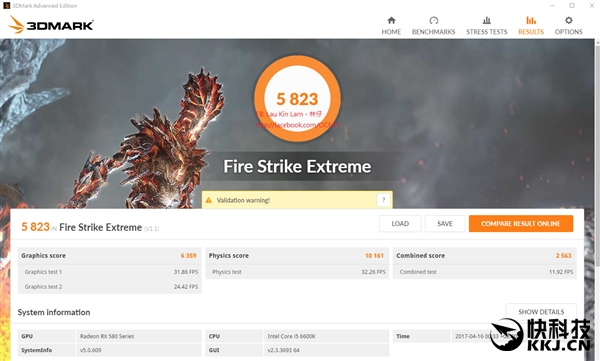The image size is (600, 361).
Task: Click the version (V1.1) label
Action: (152, 229)
